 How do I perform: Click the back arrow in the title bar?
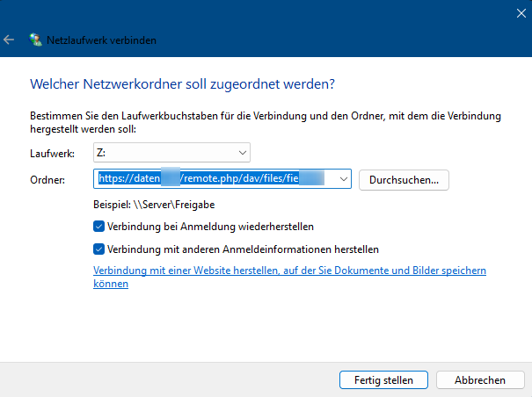pyautogui.click(x=9, y=40)
